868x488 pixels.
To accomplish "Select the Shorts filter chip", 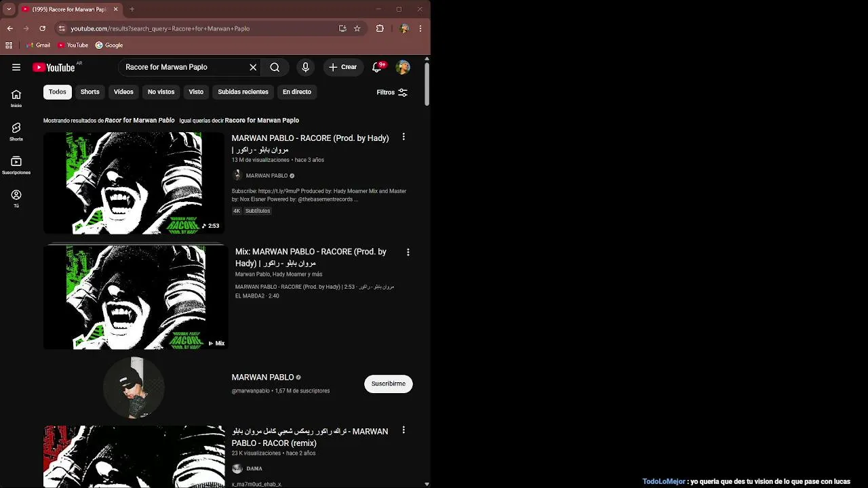I will (90, 92).
